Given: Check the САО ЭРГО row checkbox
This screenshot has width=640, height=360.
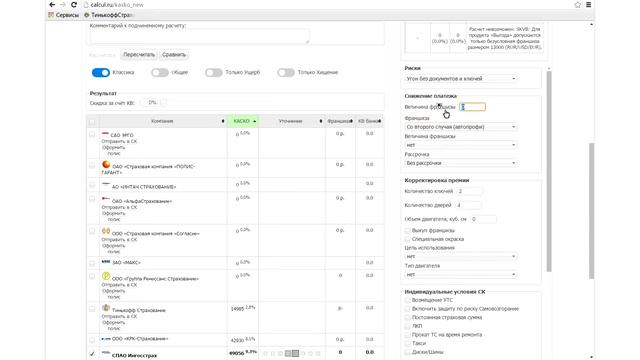Looking at the screenshot, I should (x=92, y=134).
